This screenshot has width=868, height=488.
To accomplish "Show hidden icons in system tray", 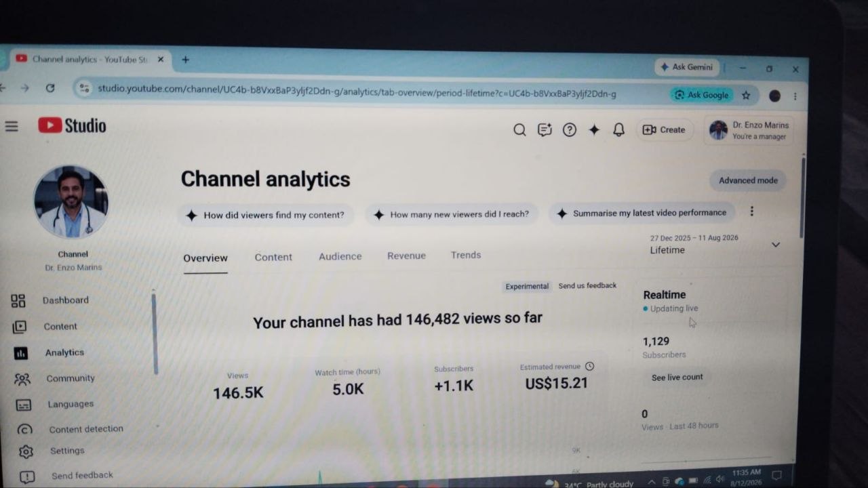I will [651, 482].
